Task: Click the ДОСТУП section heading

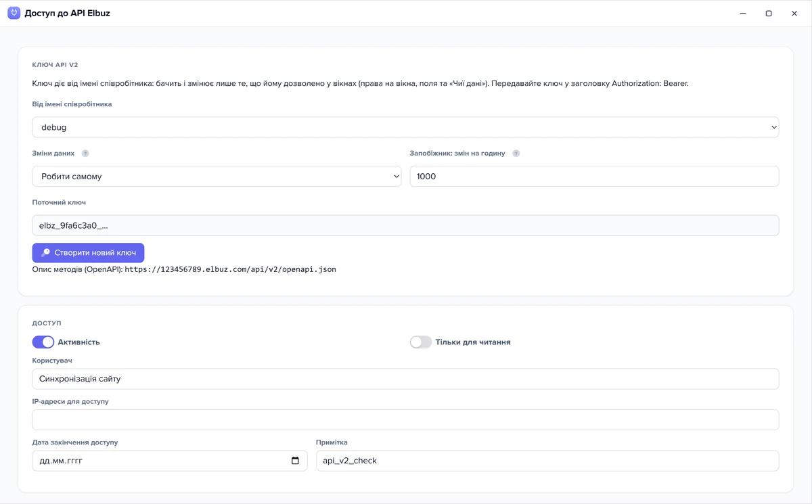Action: coord(47,323)
